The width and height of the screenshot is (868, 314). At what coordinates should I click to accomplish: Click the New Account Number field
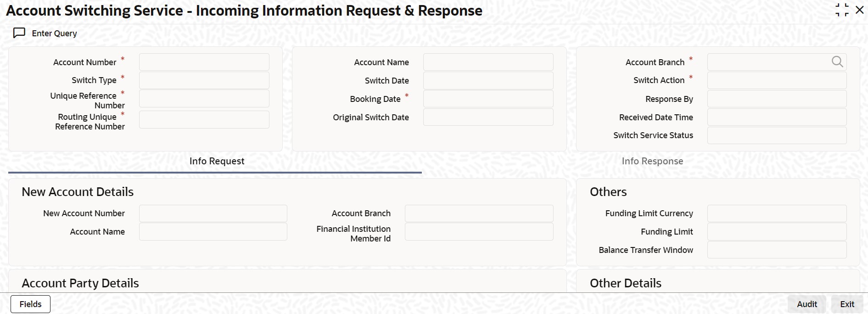213,213
